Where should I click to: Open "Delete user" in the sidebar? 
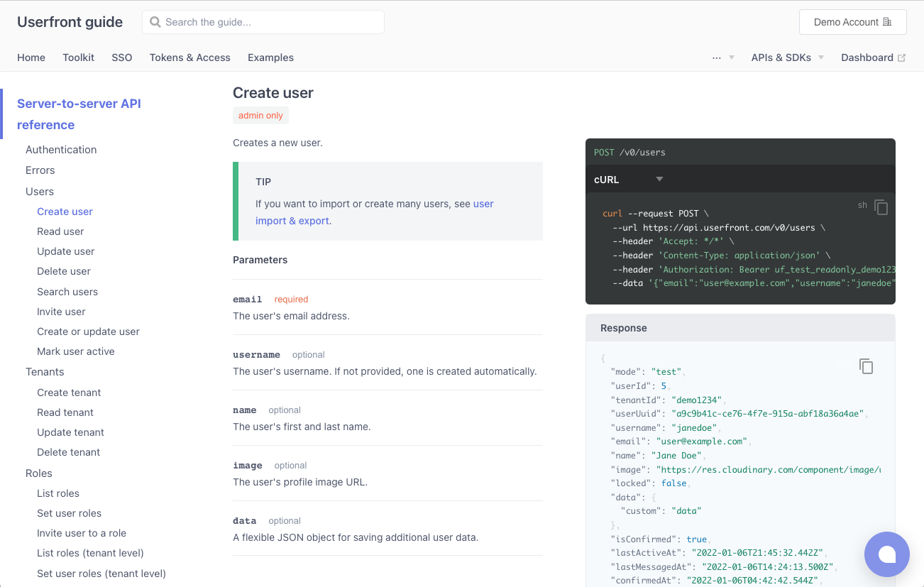[65, 271]
